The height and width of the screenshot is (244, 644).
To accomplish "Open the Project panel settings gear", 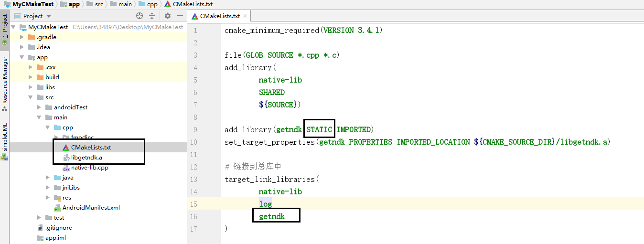I will coord(167,16).
